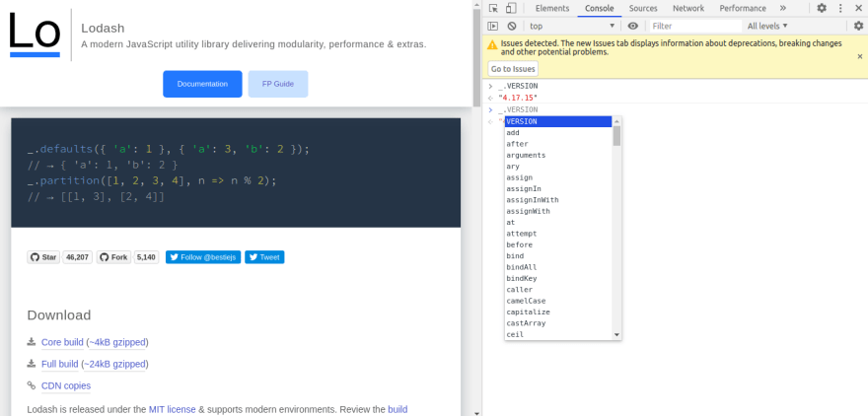Select bindKey in autocomplete list
The width and height of the screenshot is (868, 416).
click(x=558, y=278)
